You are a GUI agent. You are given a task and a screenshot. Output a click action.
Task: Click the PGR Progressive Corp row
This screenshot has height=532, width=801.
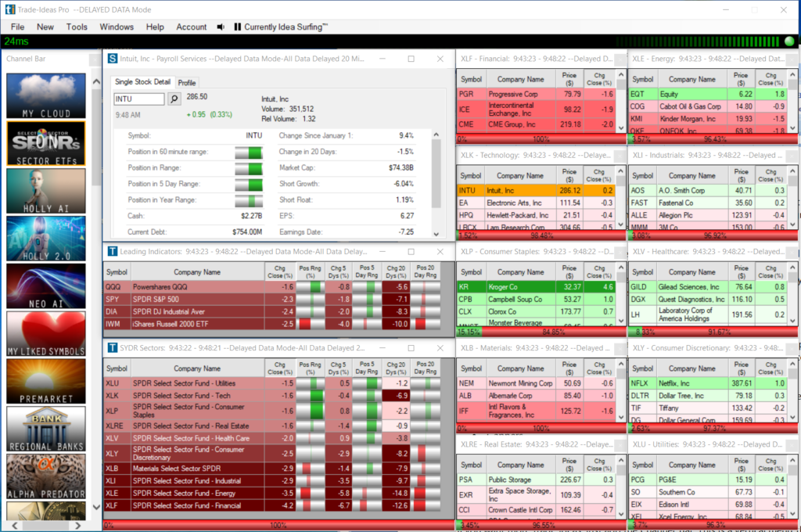click(x=536, y=94)
